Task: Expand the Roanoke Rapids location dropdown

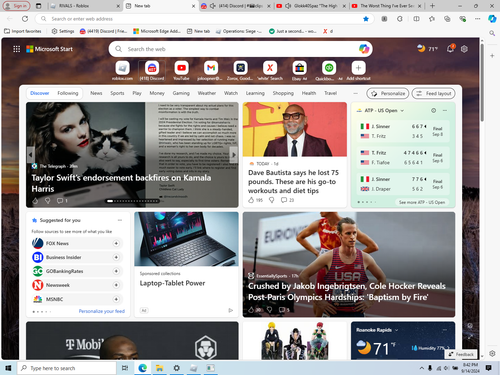Action: (x=396, y=330)
